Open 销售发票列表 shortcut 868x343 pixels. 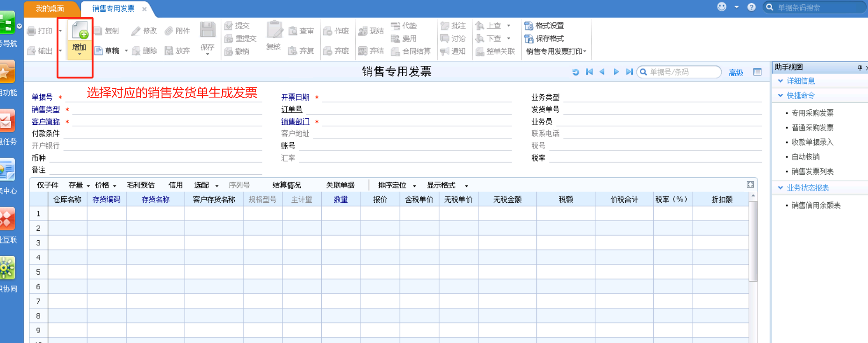(812, 171)
